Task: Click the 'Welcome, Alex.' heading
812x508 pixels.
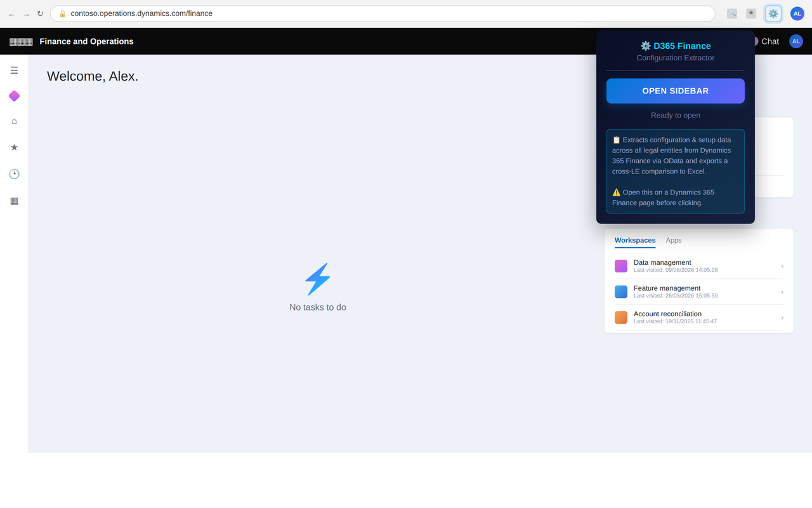Action: click(93, 76)
